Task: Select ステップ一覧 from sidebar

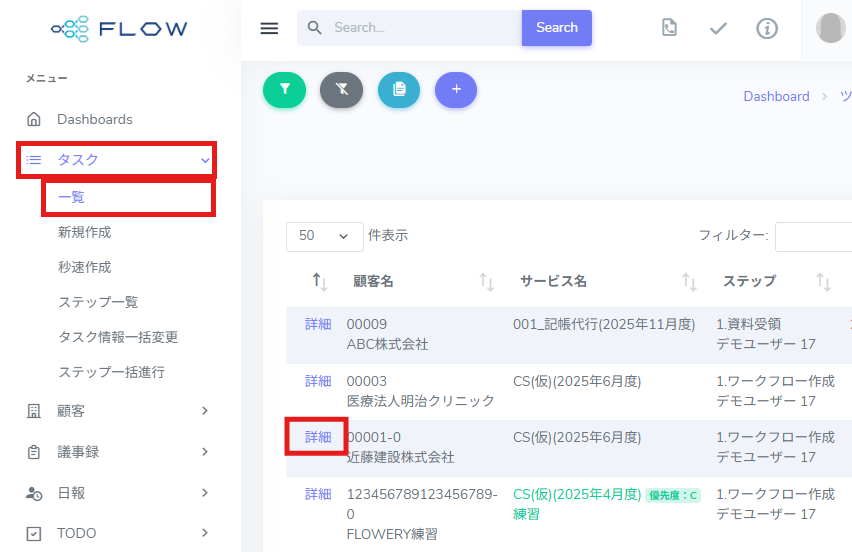Action: tap(98, 302)
